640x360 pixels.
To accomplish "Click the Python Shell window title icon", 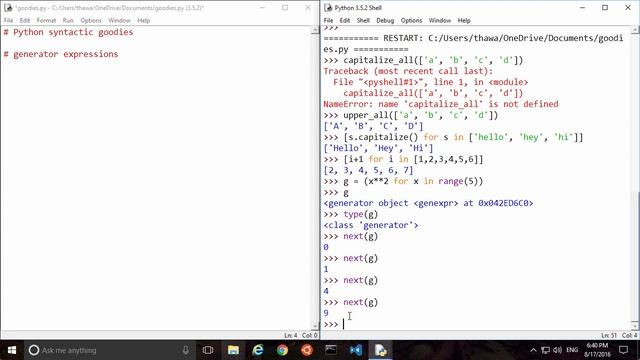I will (328, 8).
